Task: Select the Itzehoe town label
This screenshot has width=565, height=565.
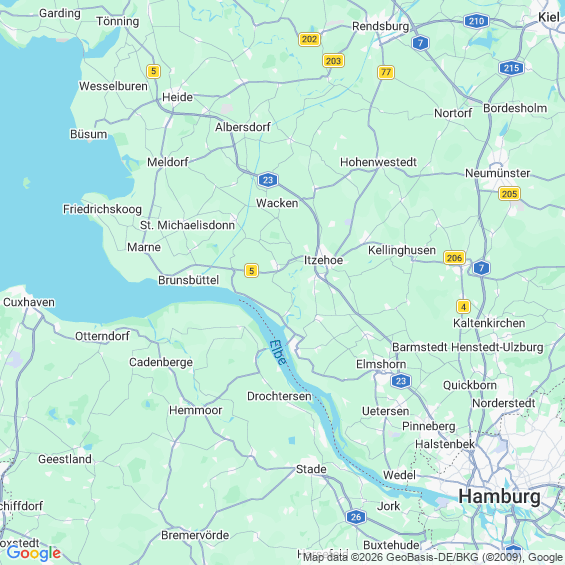Action: [x=324, y=260]
